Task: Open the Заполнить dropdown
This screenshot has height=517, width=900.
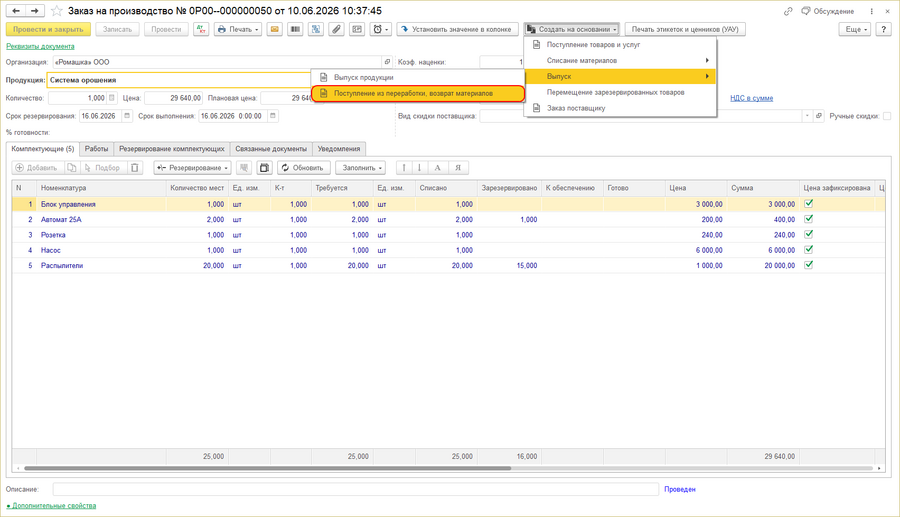Action: point(361,168)
